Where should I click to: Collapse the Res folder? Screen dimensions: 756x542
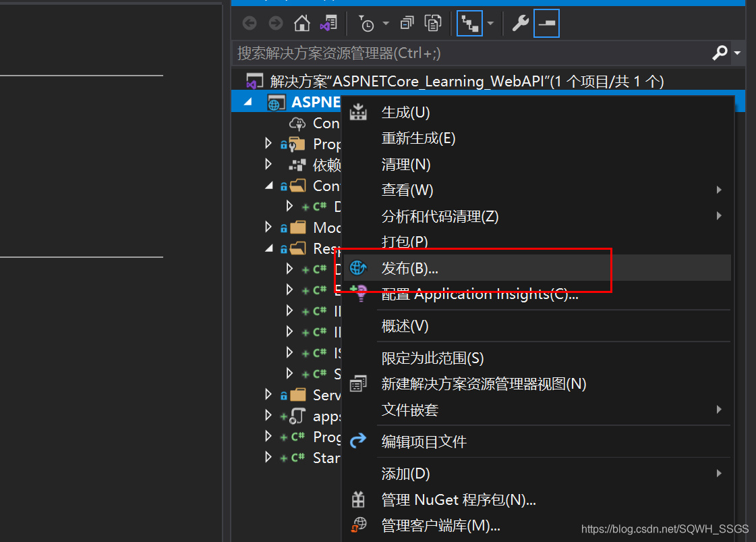pyautogui.click(x=269, y=248)
